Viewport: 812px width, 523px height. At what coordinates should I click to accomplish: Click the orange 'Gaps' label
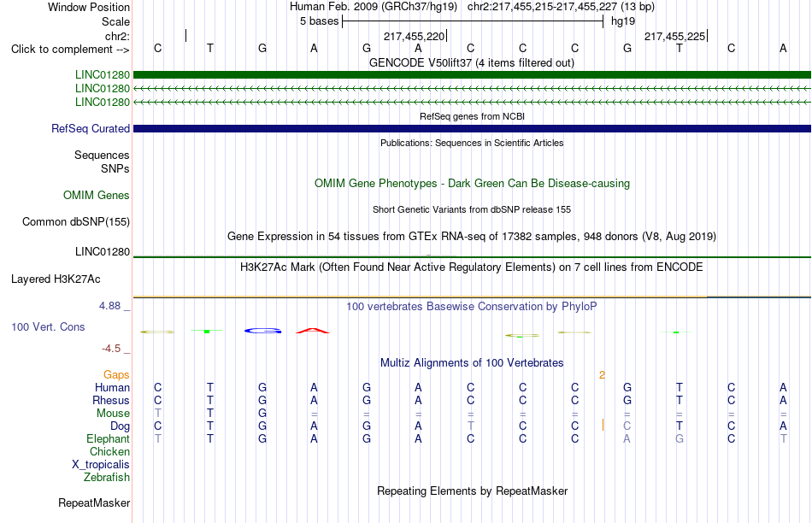click(x=116, y=374)
